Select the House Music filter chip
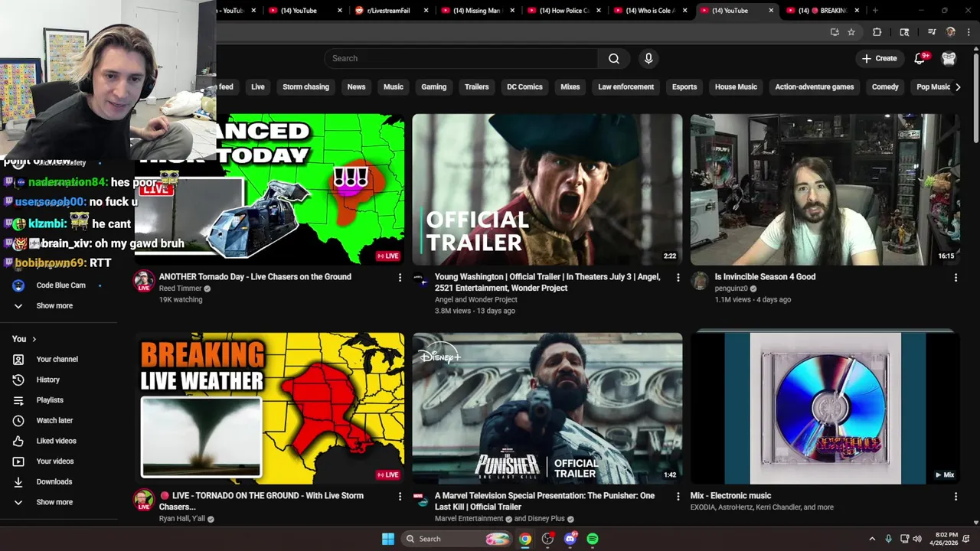 click(x=736, y=87)
